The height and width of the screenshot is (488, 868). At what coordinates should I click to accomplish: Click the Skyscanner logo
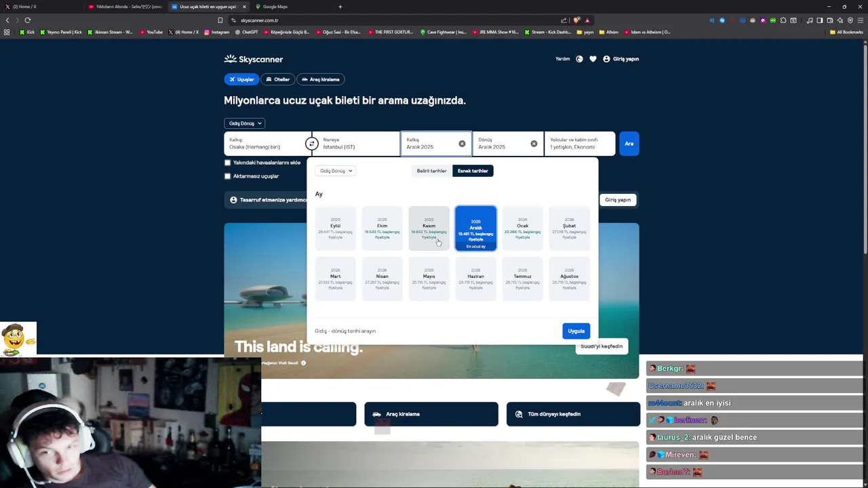pos(254,59)
